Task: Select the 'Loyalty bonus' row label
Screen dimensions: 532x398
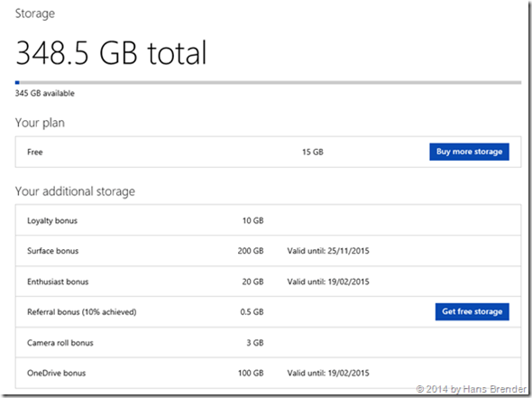Action: coord(52,221)
